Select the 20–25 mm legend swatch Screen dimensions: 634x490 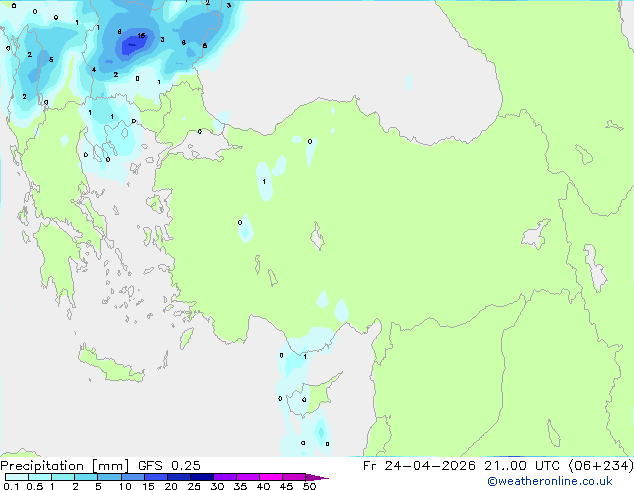coord(179,477)
